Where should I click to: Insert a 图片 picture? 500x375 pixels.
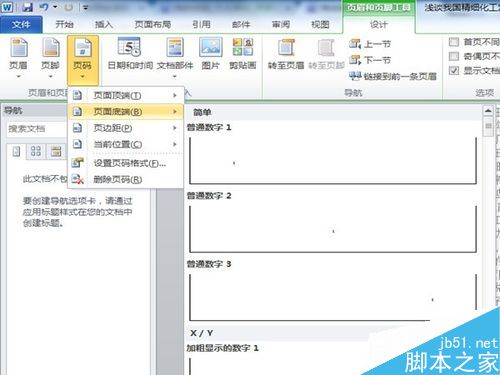211,54
